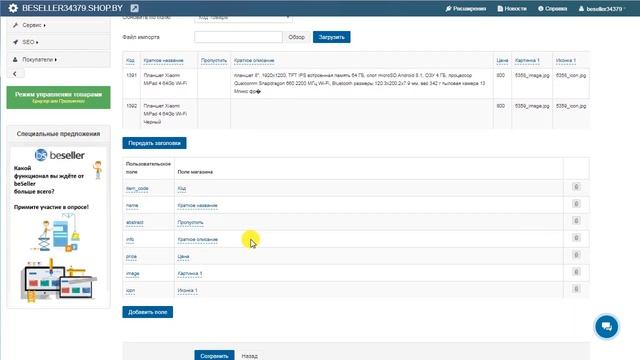Click Краткое описание column header in preview table

254,60
